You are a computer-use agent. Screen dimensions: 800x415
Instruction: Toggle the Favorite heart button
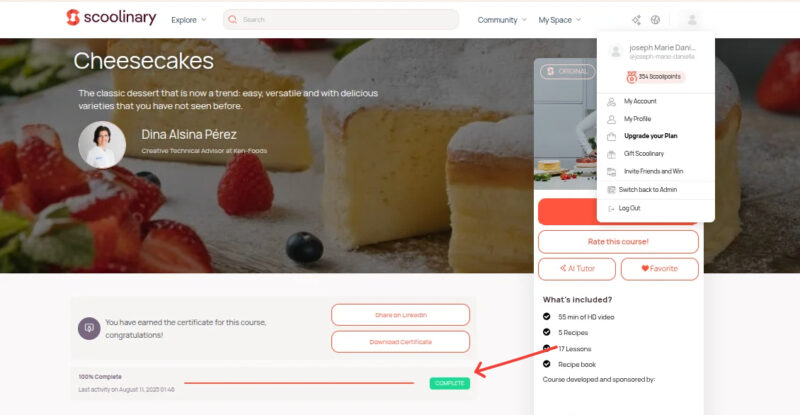click(x=660, y=268)
